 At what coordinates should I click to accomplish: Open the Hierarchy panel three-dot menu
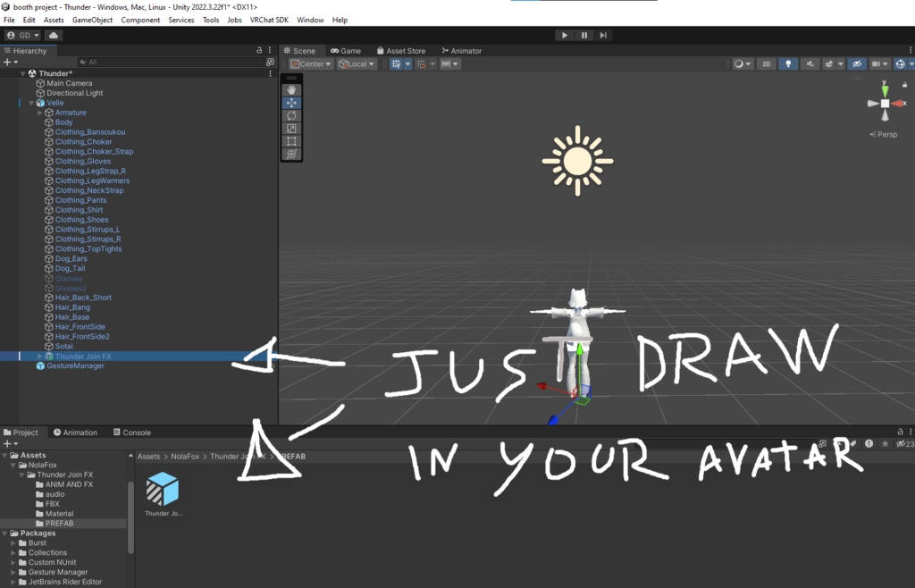tap(270, 51)
